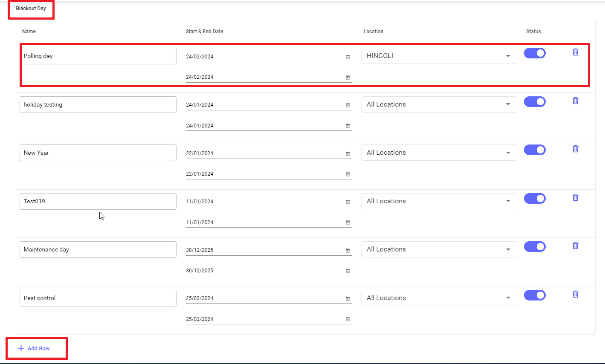
Task: Delete the Maintenance day row
Action: 575,246
